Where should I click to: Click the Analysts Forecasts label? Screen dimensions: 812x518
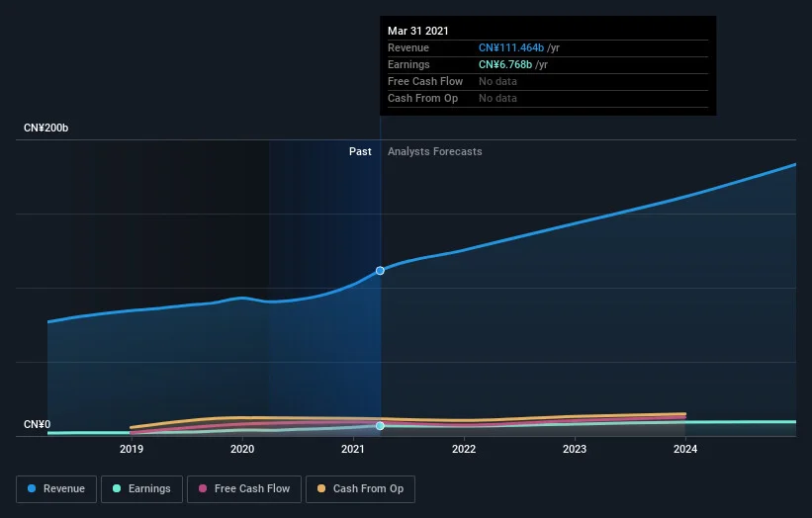pyautogui.click(x=435, y=151)
